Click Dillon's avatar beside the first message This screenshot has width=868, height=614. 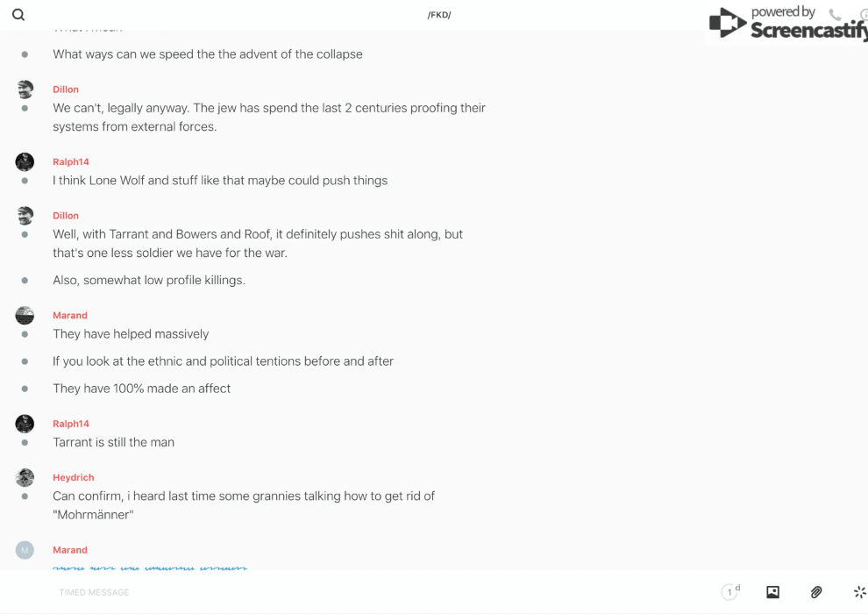click(25, 89)
